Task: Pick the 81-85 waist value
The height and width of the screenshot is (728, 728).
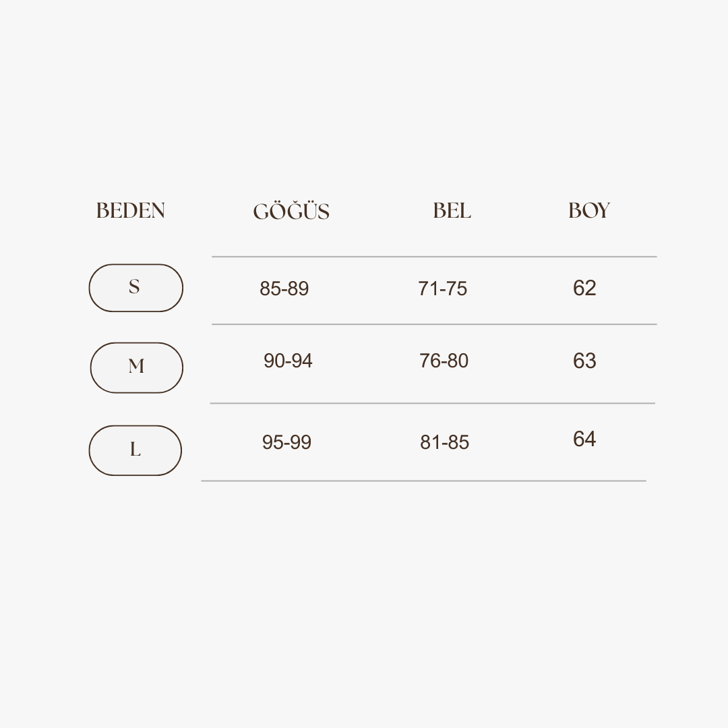Action: point(444,442)
